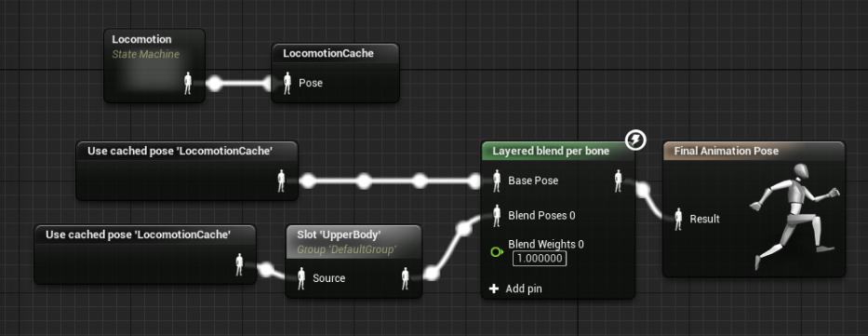Viewport: 868px width, 336px height.
Task: Click the 'Blend Poses 0' label
Action: click(x=541, y=215)
